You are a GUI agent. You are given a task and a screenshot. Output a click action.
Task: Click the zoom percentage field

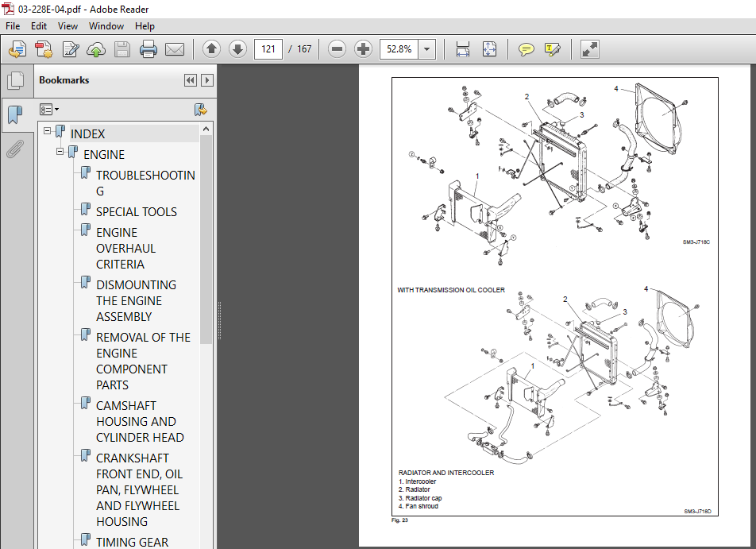tap(399, 49)
